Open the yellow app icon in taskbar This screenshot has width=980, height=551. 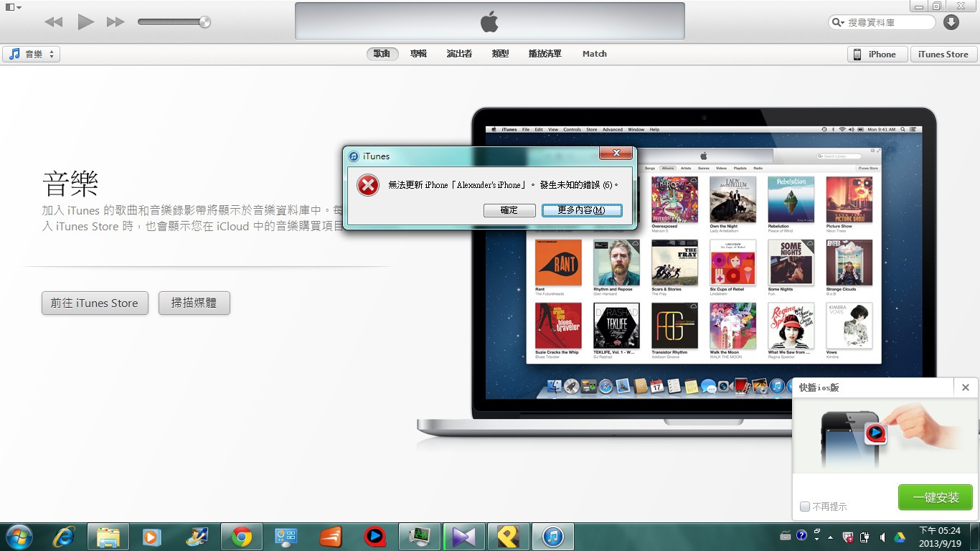(x=509, y=537)
